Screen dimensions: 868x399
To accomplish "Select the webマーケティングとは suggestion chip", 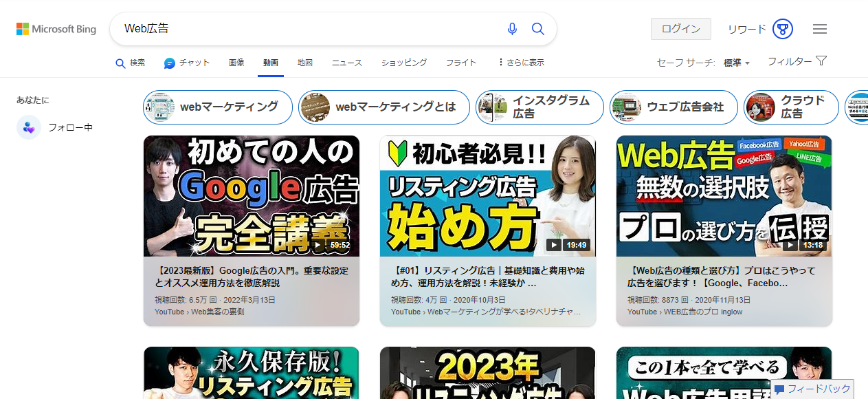I will click(x=384, y=107).
